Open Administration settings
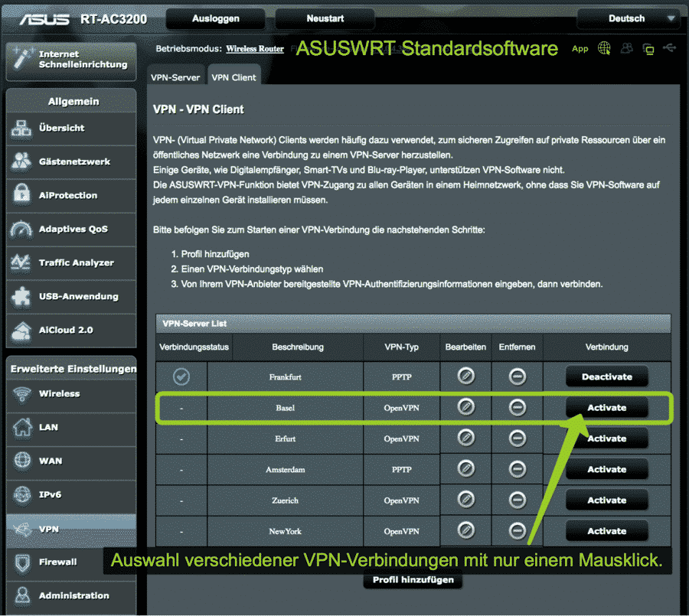 (71, 596)
